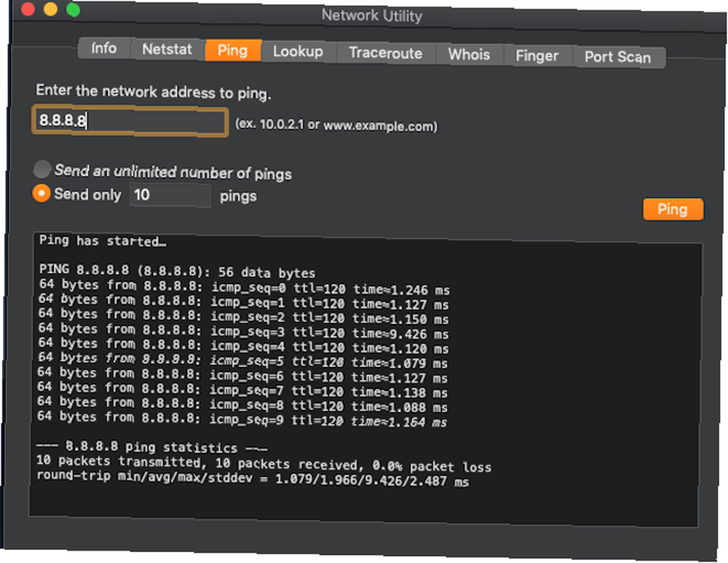
Task: Click the icmp_seq=4 output line
Action: click(x=243, y=346)
